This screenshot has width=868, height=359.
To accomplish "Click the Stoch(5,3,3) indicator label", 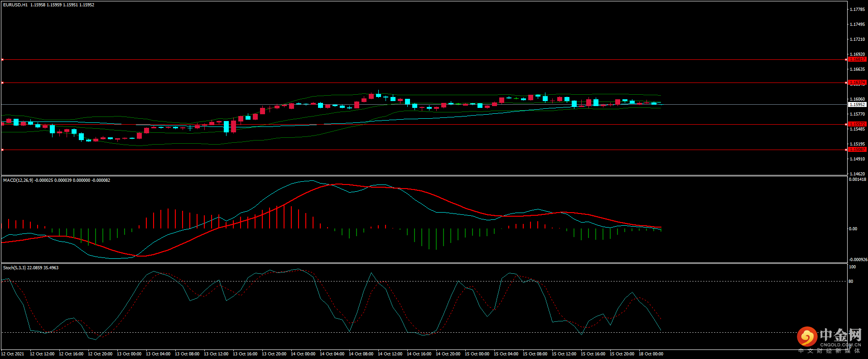I will click(x=14, y=268).
